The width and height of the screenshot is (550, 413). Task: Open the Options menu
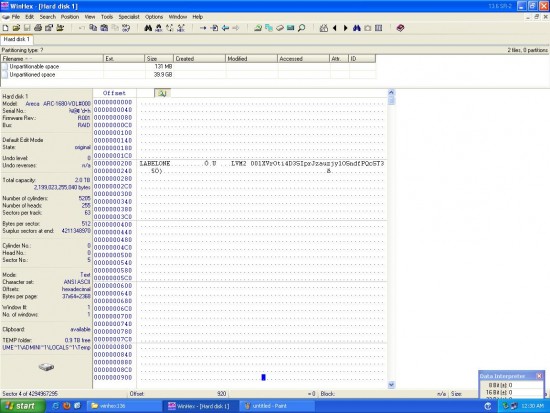(154, 17)
